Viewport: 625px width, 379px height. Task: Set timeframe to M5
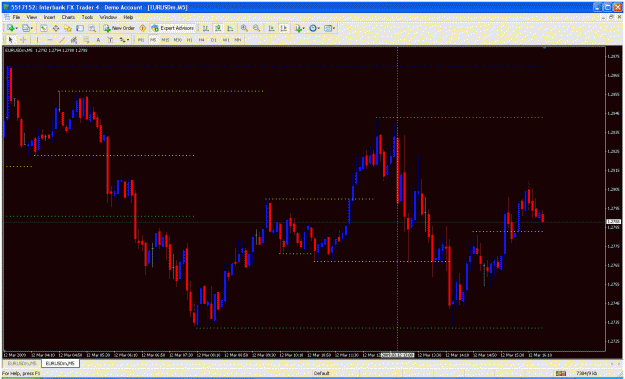click(x=153, y=40)
